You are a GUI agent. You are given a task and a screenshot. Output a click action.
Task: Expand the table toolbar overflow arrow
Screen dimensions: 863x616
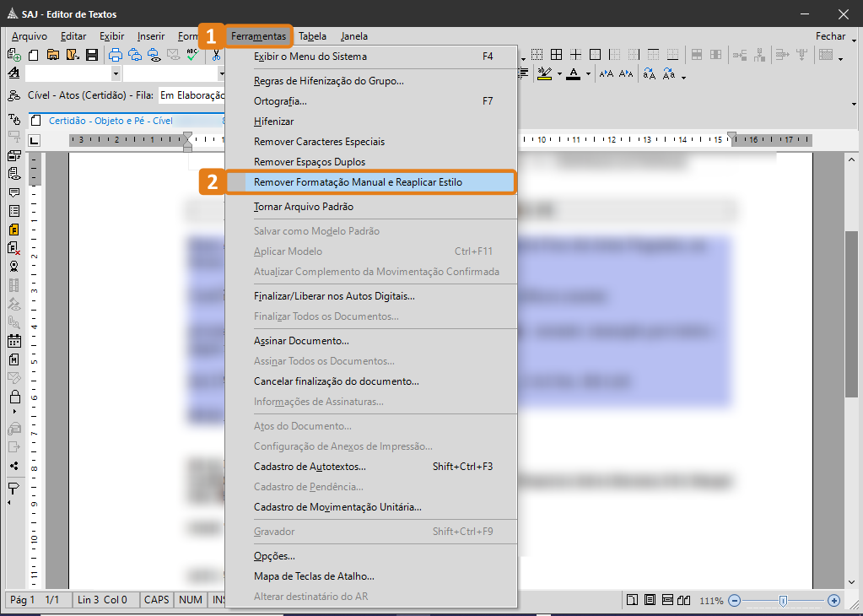[x=841, y=57]
